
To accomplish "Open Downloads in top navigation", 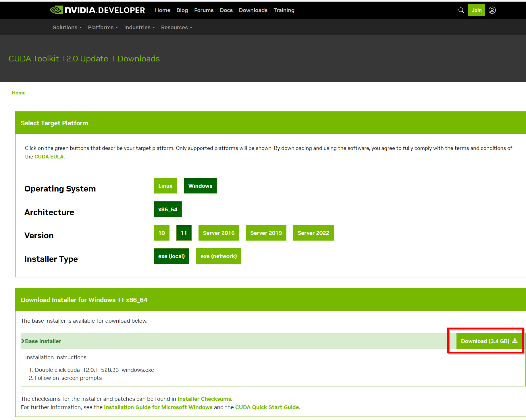I will [x=253, y=10].
